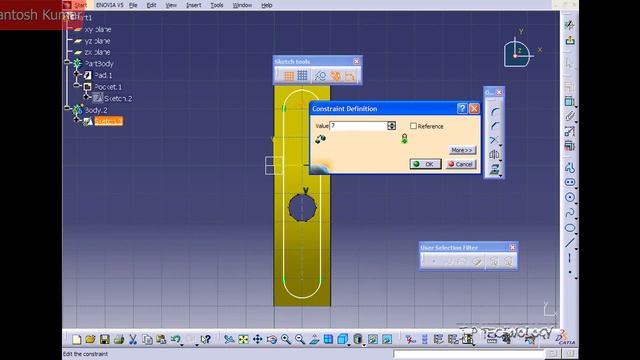Toggle Grid display in Sketch tools
This screenshot has height=360, width=640.
pyautogui.click(x=289, y=76)
